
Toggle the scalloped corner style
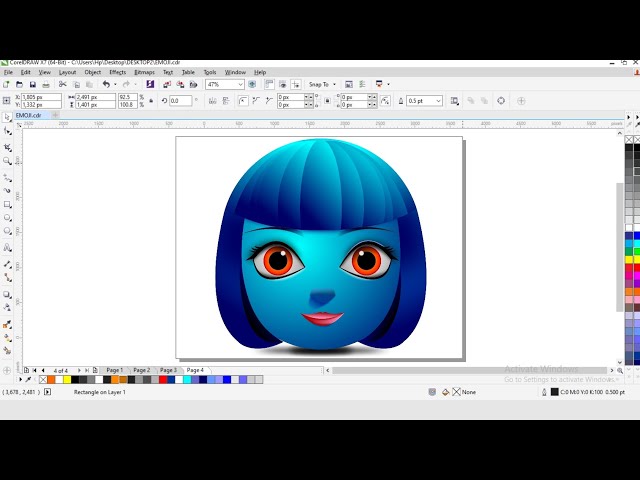coord(256,101)
